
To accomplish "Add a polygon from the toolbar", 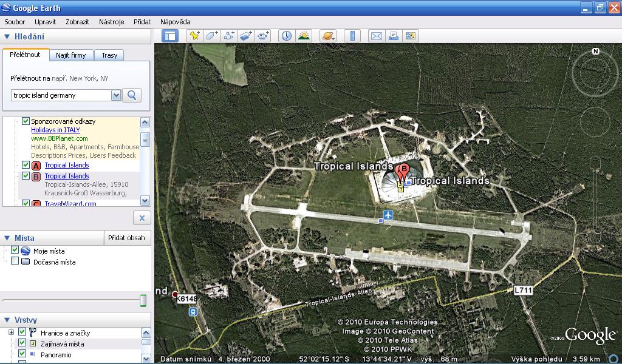I will [x=211, y=36].
